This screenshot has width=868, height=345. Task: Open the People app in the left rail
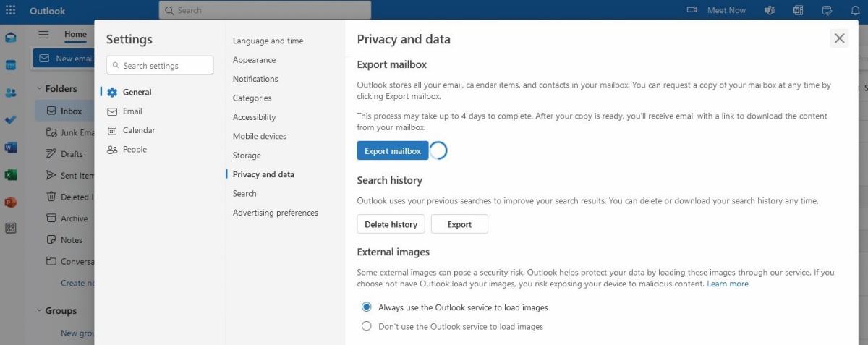[x=10, y=93]
